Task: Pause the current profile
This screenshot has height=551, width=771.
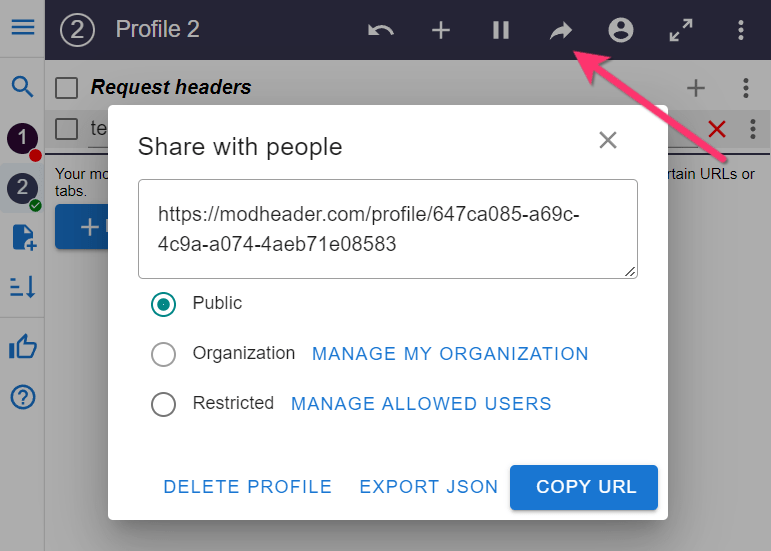Action: [x=501, y=30]
